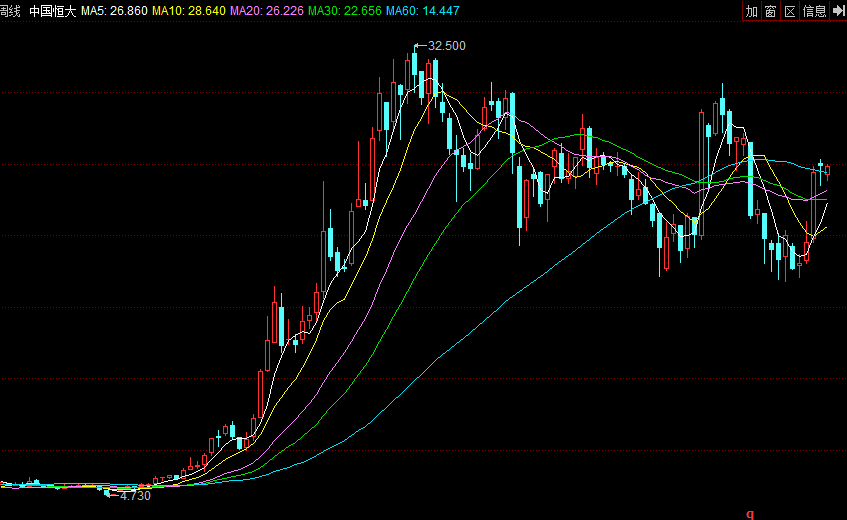This screenshot has width=847, height=520.
Task: Click the red q marker at chart bottom
Action: point(749,511)
